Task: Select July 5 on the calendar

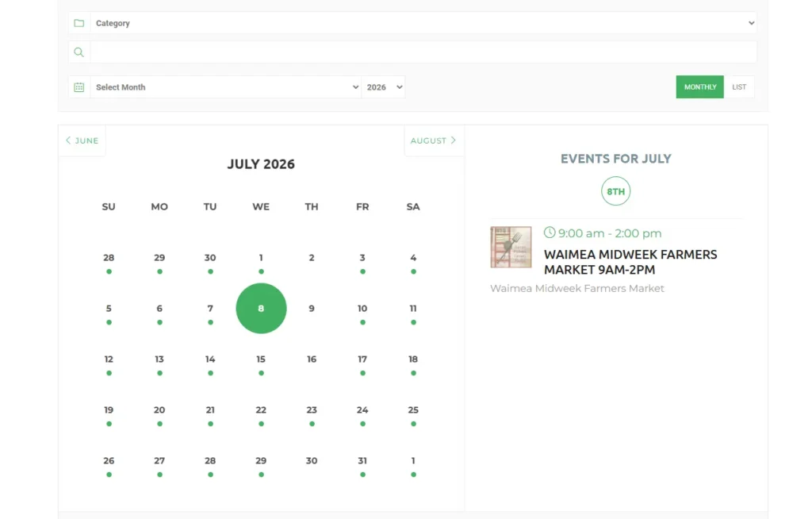Action: click(109, 309)
